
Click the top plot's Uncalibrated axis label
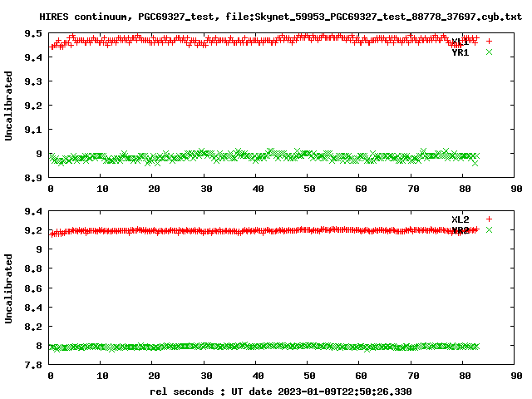tap(8, 106)
